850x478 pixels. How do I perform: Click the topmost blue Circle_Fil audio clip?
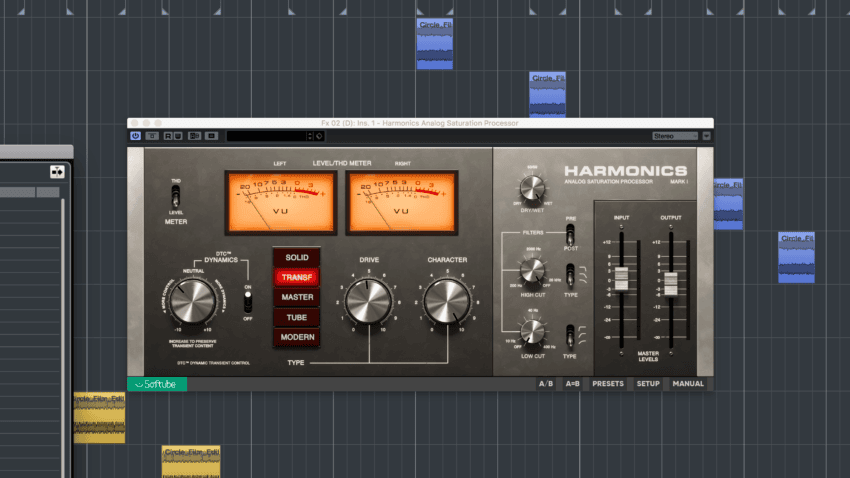435,44
